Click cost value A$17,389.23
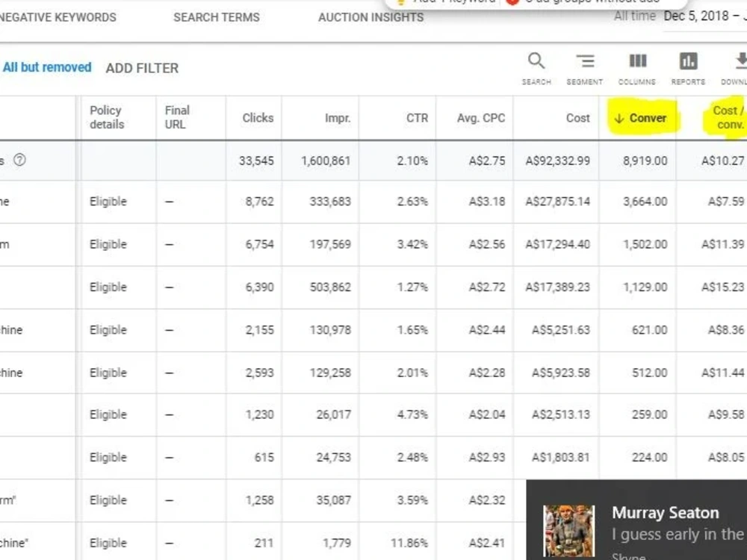 557,287
